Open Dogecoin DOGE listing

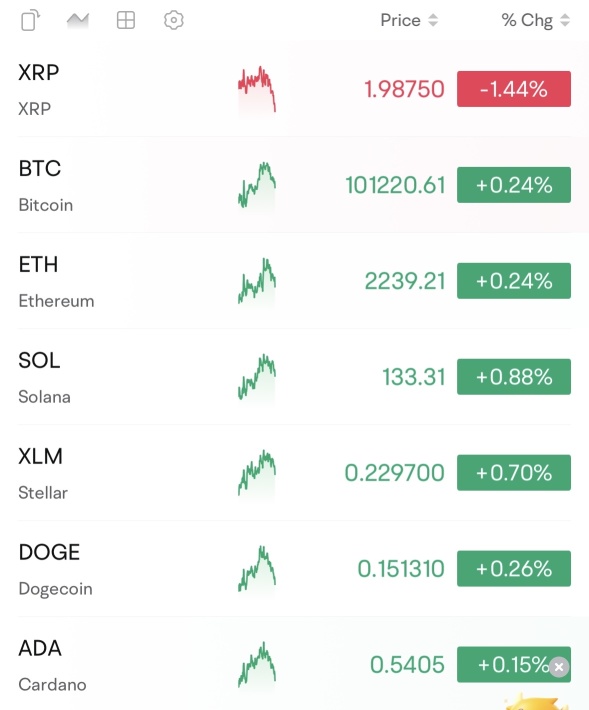click(x=294, y=569)
